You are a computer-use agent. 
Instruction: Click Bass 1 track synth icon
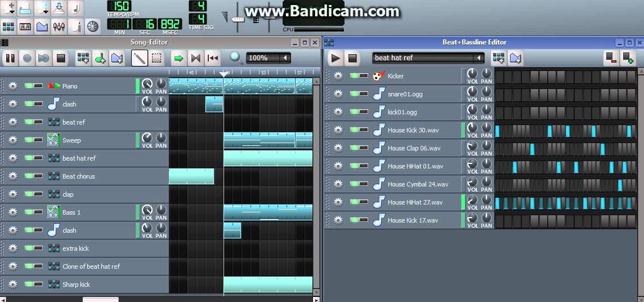[x=53, y=212]
